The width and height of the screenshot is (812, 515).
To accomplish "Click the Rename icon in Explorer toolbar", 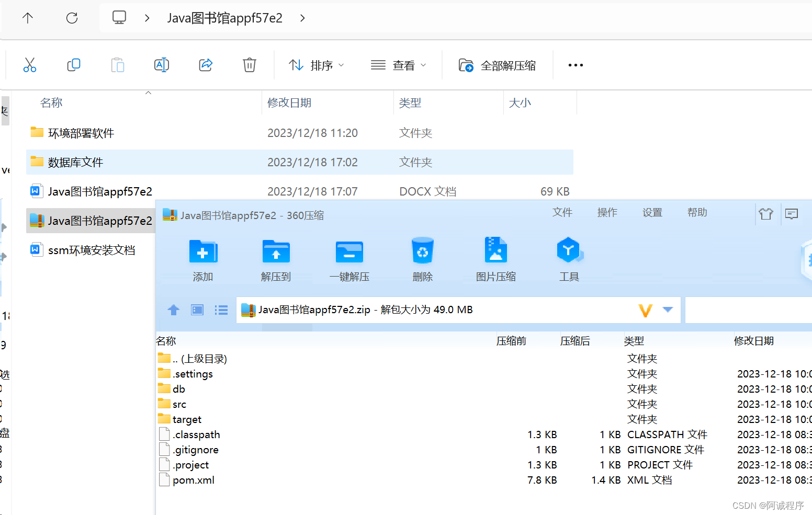I will 161,65.
